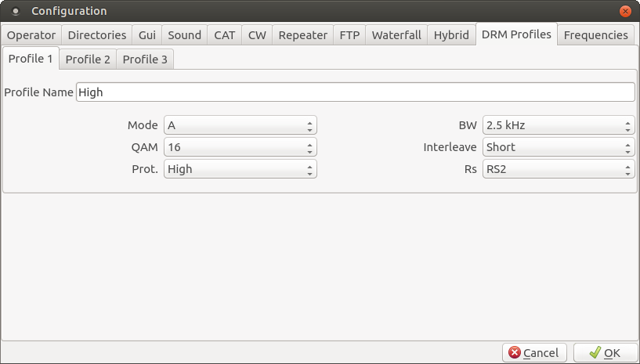Switch to the Frequencies tab

tap(595, 35)
